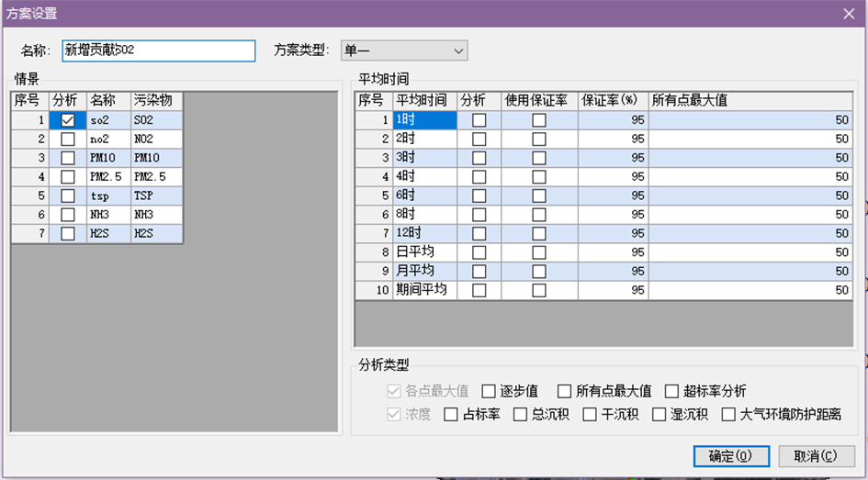Click the 确定(O) button
The width and height of the screenshot is (868, 480).
point(730,456)
